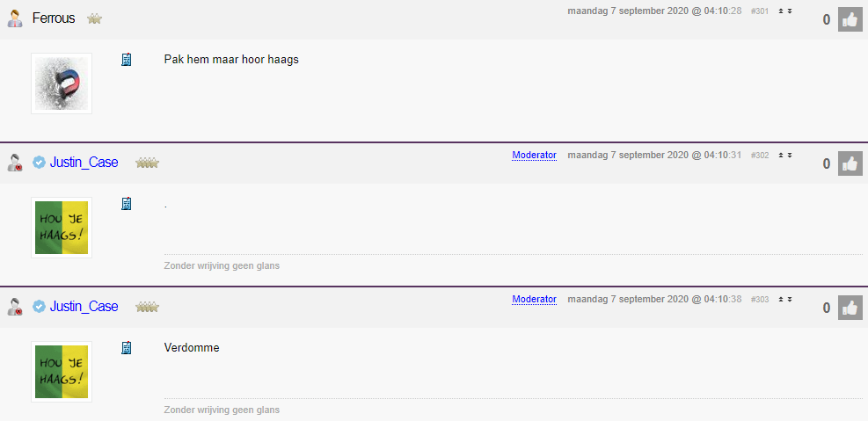This screenshot has height=421, width=868.
Task: Click thumbs-up on post #302
Action: point(850,163)
